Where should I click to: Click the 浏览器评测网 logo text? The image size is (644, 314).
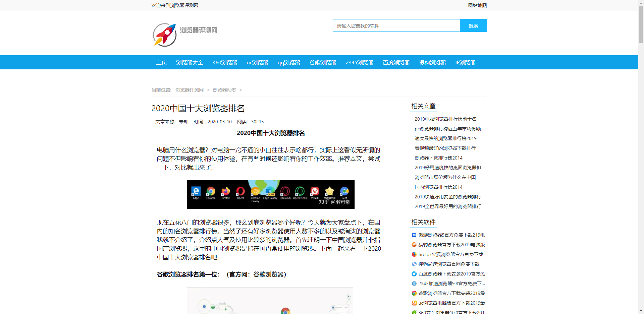point(199,30)
